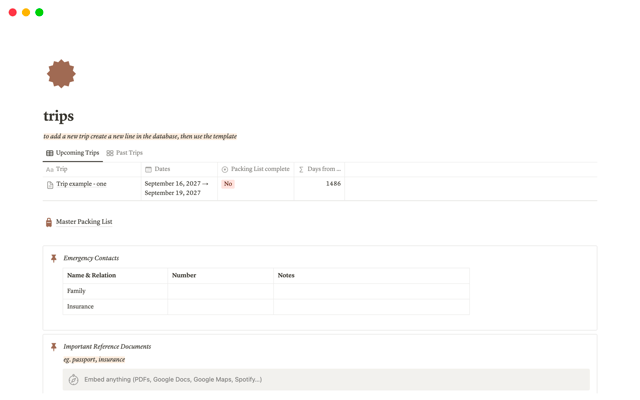
Task: Click the pushpin icon beside Emergency Contacts
Action: [54, 258]
